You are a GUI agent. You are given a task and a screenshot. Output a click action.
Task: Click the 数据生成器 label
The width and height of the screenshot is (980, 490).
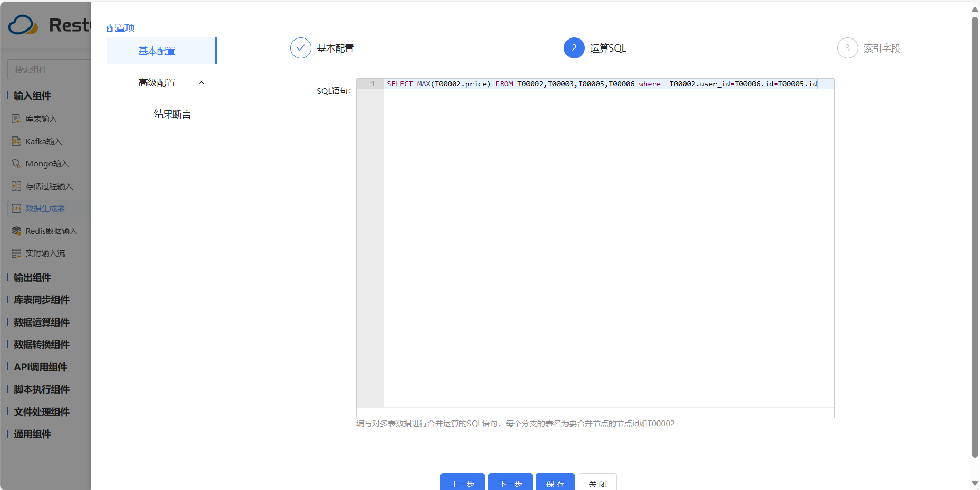tap(45, 209)
